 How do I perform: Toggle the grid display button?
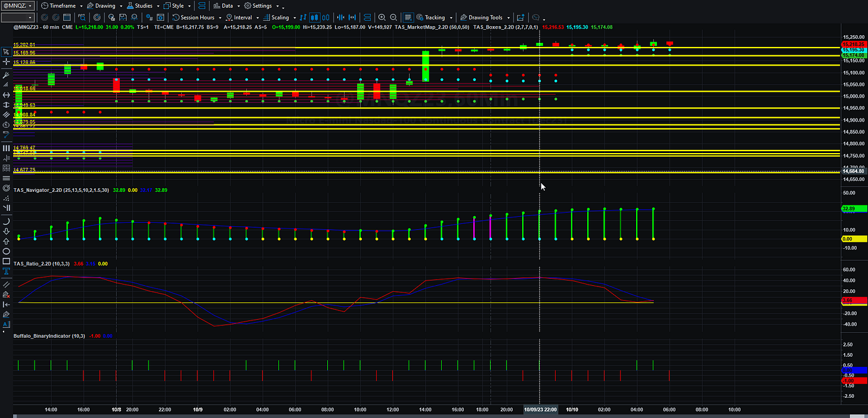click(408, 17)
